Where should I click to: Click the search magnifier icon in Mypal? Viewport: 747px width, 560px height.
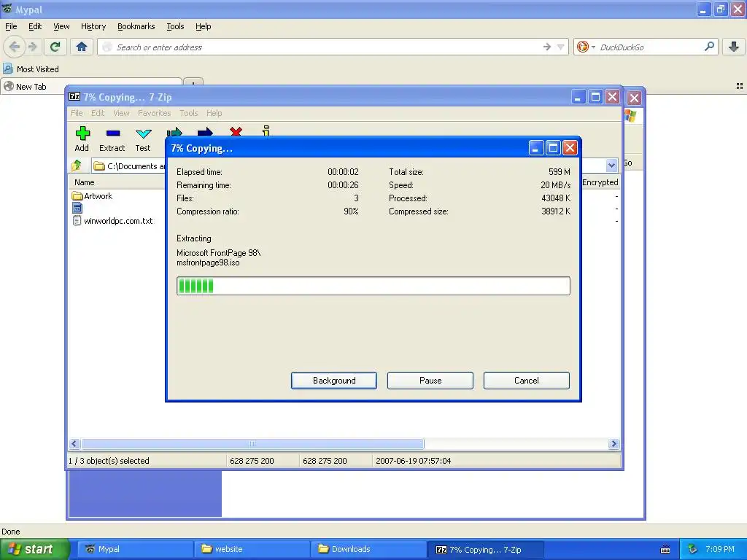pos(709,47)
